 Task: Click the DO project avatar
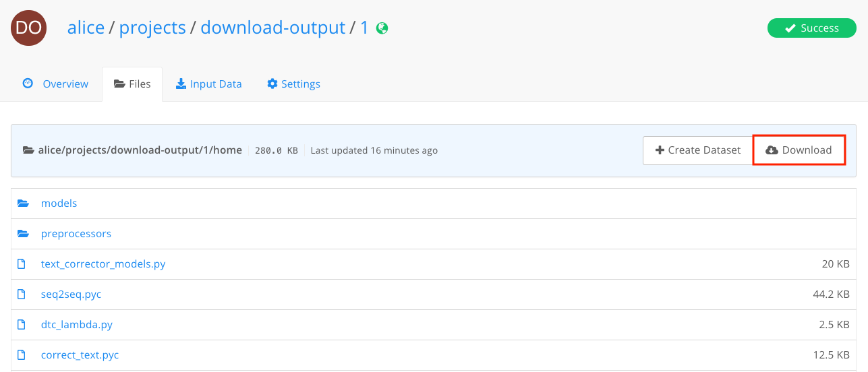click(29, 28)
